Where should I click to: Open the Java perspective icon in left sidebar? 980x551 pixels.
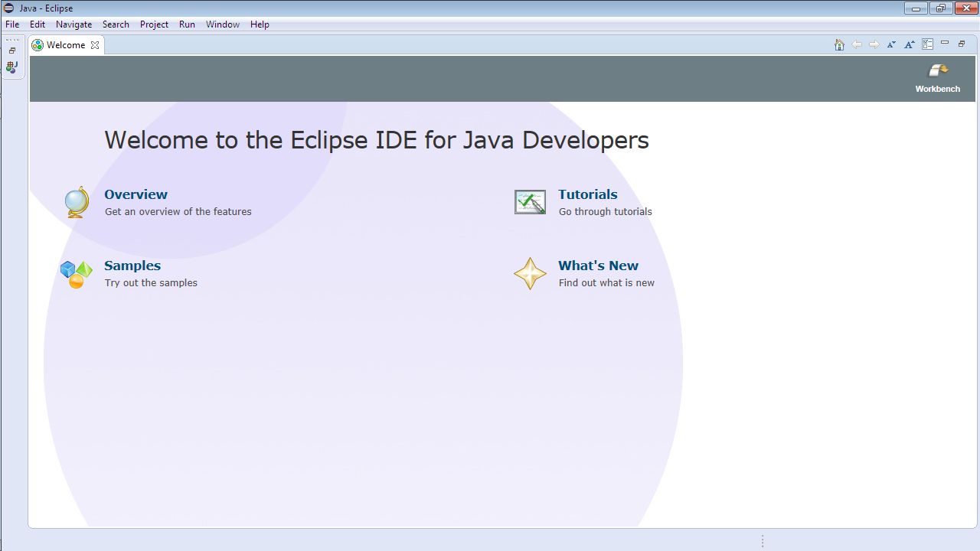tap(12, 67)
